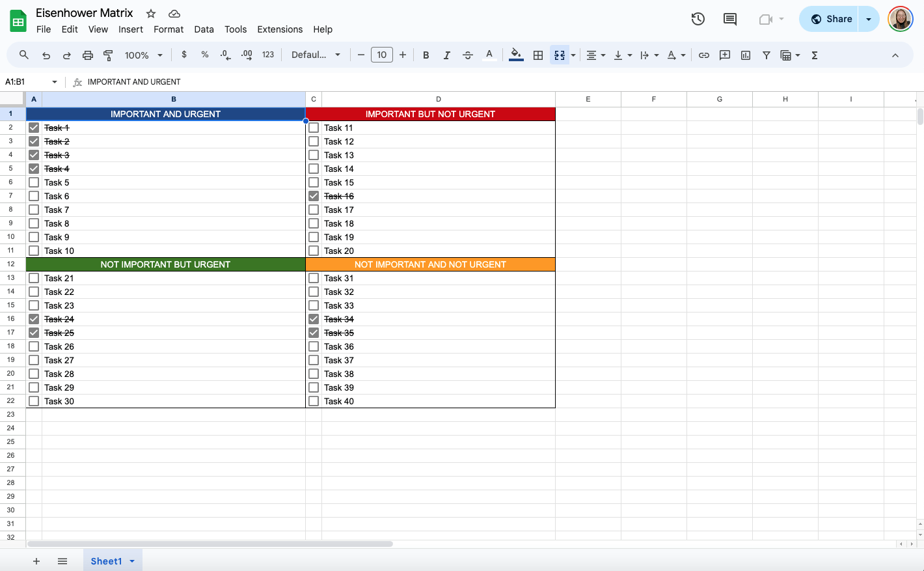Open the text wrapping dropdown
The height and width of the screenshot is (571, 924).
[649, 55]
